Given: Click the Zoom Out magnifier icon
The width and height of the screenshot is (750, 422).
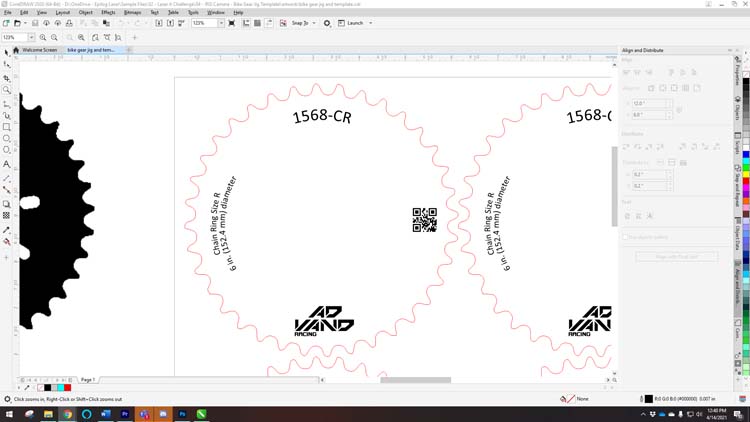Looking at the screenshot, I should tap(55, 37).
